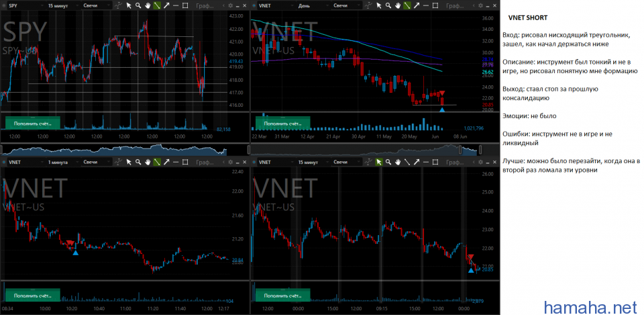This screenshot has width=644, height=315.
Task: Open indicators icon in SPY chart toolbar
Action: tap(118, 6)
